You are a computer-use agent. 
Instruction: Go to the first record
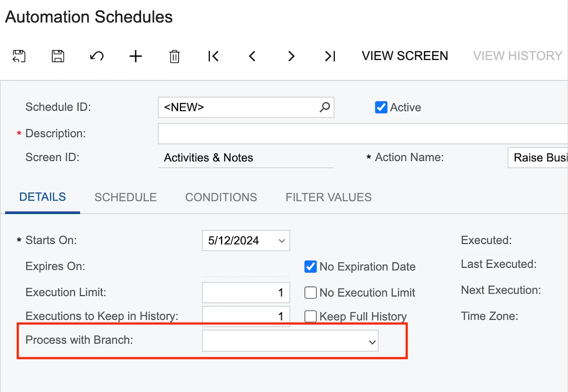click(x=213, y=56)
